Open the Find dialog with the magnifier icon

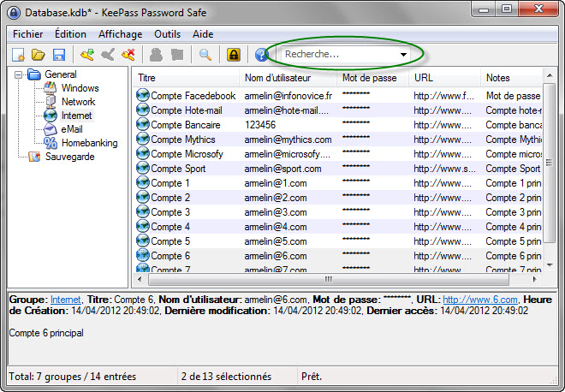tap(205, 55)
